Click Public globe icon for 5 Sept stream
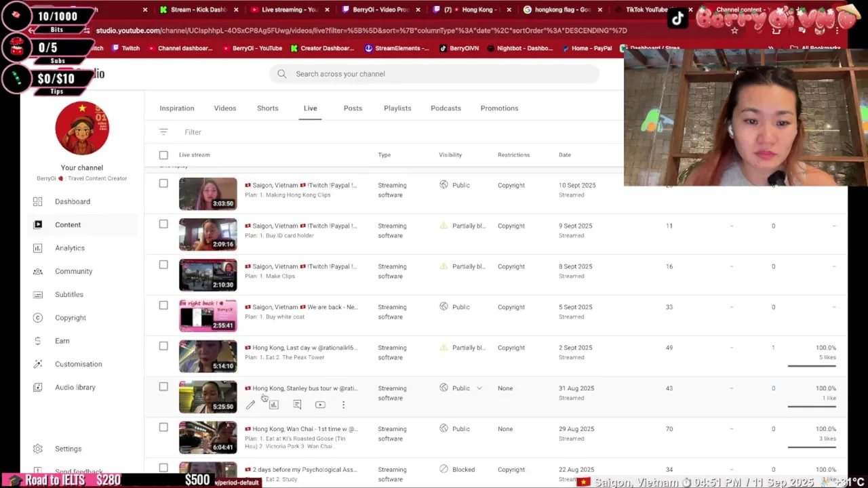Viewport: 868px width, 488px height. [x=443, y=306]
